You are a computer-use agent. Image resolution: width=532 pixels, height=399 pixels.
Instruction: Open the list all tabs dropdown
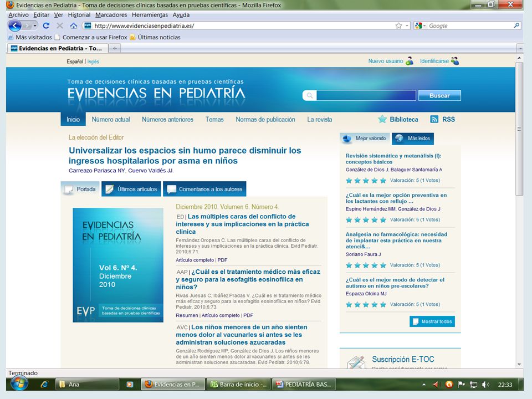[x=520, y=49]
